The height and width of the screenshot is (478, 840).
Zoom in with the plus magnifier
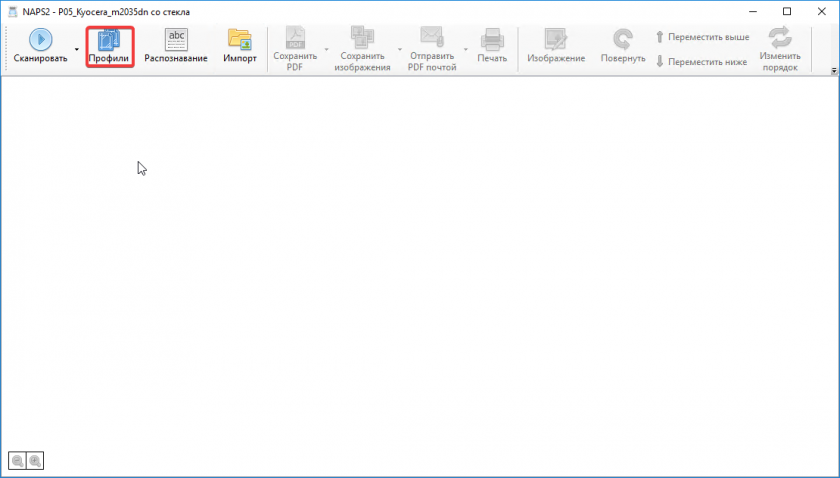[x=35, y=461]
